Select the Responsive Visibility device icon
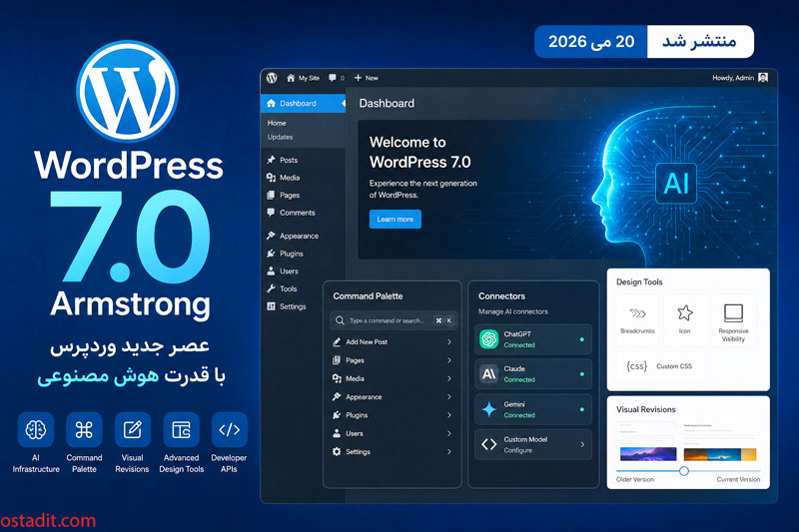Viewport: 799px width, 532px height. click(x=733, y=313)
